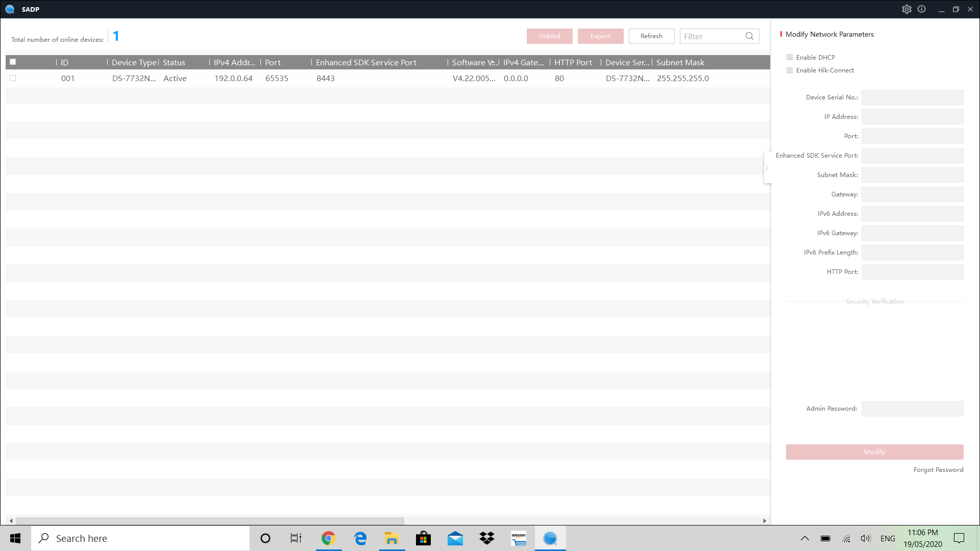Screen dimensions: 980x551
Task: Open Dropbox from the taskbar
Action: pyautogui.click(x=487, y=538)
